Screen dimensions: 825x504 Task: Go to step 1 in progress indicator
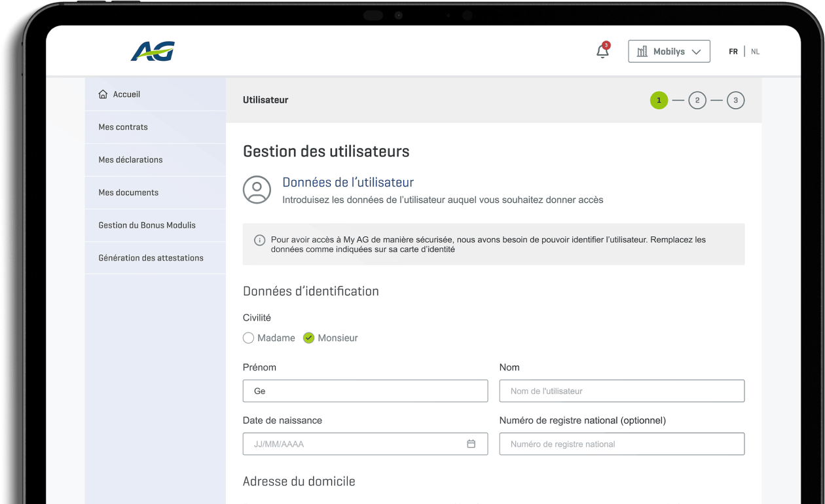pos(659,100)
